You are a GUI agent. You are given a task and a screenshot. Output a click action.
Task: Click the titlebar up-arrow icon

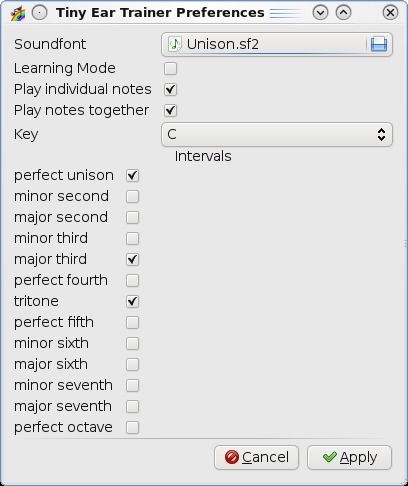click(343, 13)
